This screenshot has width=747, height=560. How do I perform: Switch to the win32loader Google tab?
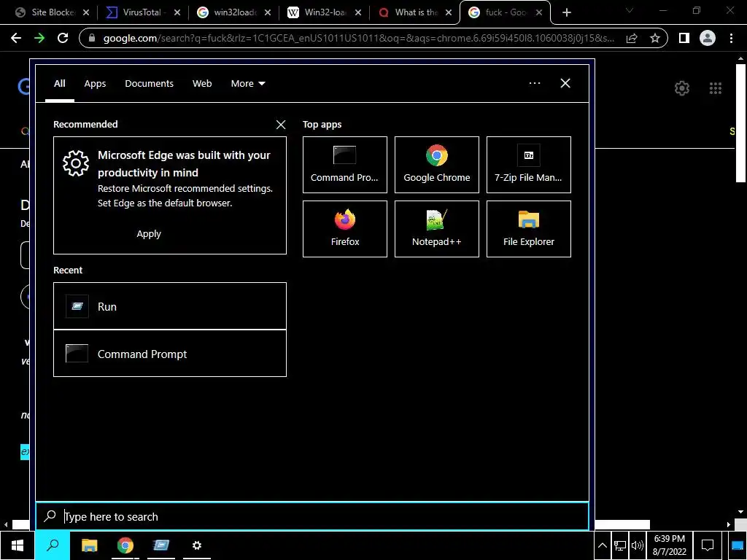pyautogui.click(x=233, y=13)
